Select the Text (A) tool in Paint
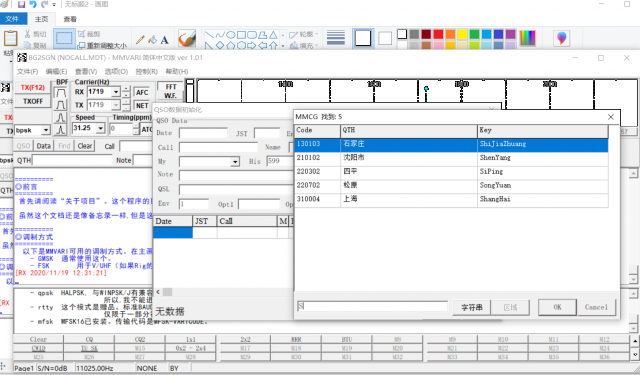Screen dimensions: 640x375 point(164,40)
